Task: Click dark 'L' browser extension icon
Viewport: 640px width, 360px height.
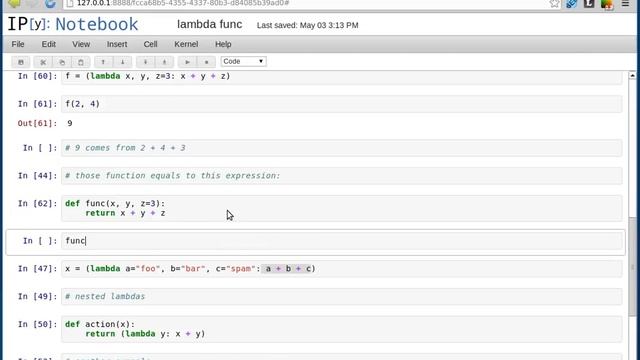Action: [x=589, y=4]
